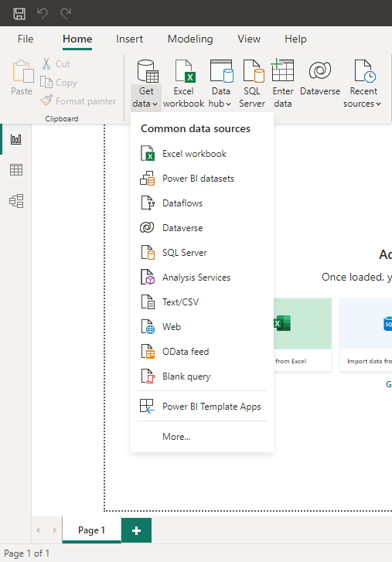Click the Import from Excel card
This screenshot has width=392, height=562.
(302, 335)
